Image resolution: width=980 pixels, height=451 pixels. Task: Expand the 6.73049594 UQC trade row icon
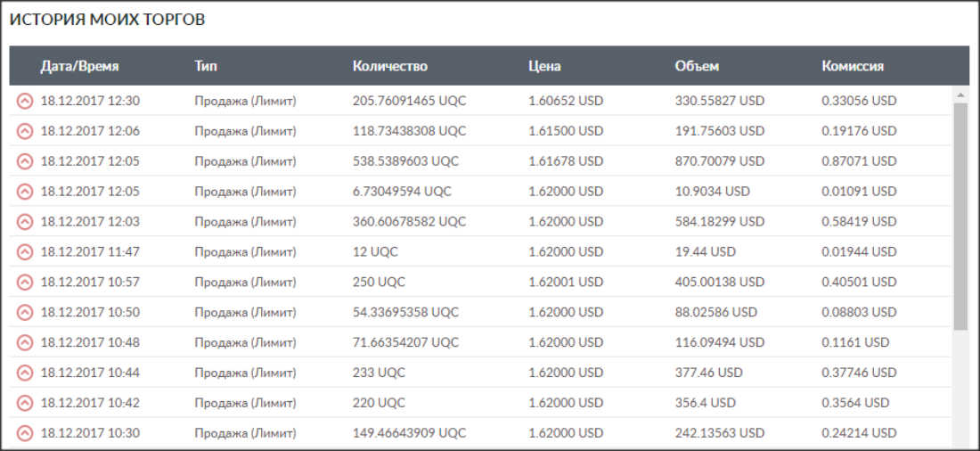(x=24, y=192)
